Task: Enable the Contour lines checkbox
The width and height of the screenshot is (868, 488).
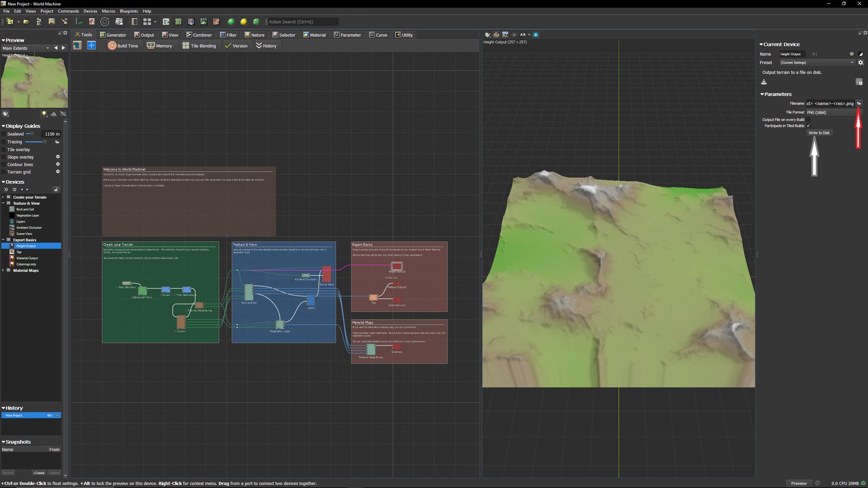Action: coord(4,164)
